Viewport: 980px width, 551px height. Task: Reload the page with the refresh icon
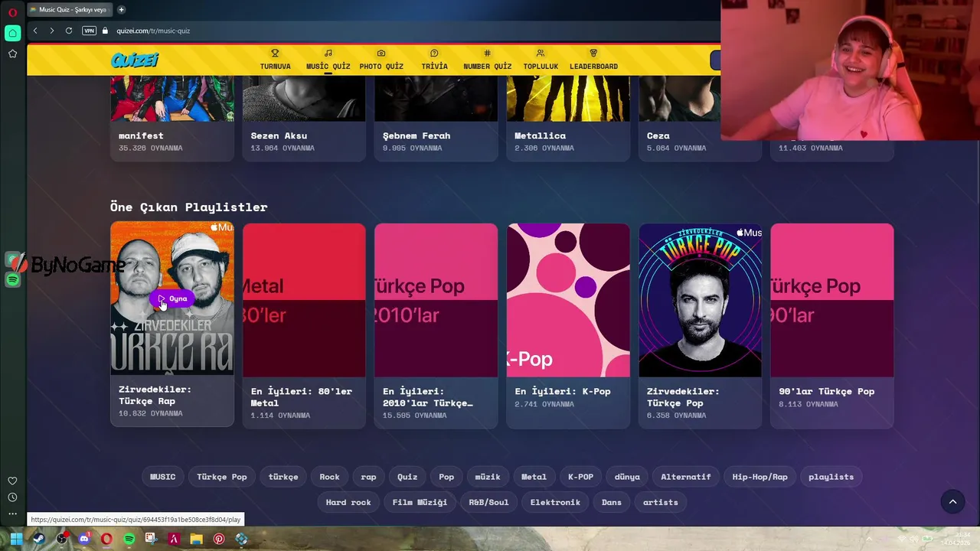point(69,31)
